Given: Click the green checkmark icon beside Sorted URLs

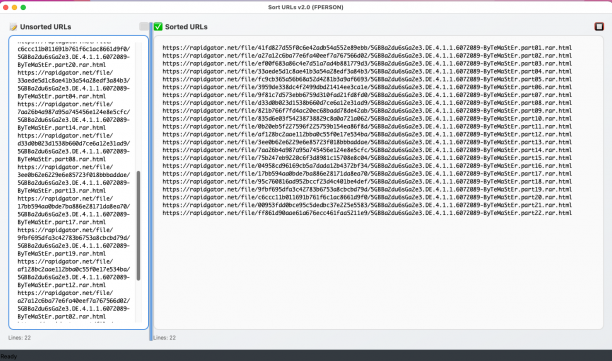Looking at the screenshot, I should point(158,27).
